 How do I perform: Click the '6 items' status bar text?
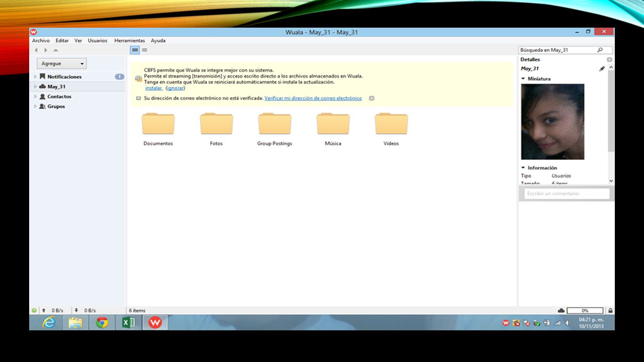click(x=137, y=311)
